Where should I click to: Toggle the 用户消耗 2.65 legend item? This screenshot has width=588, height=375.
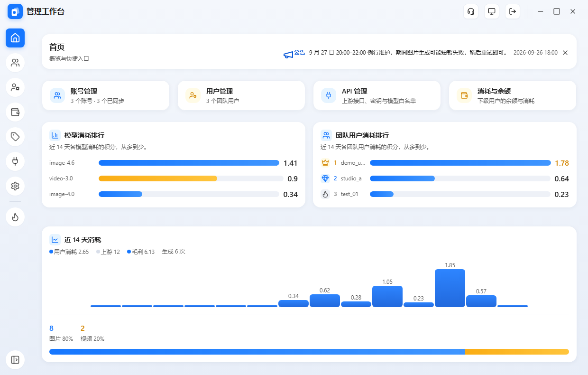[x=69, y=252]
